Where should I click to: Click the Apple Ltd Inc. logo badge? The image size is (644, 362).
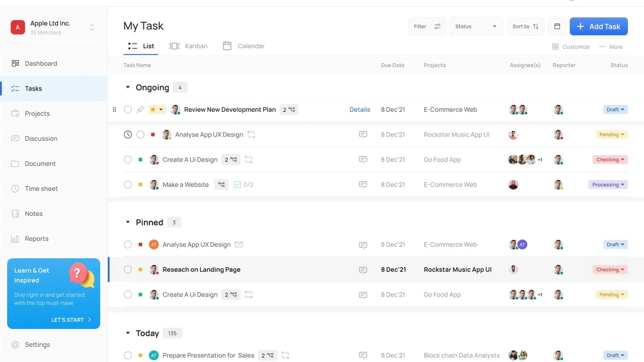click(x=18, y=27)
